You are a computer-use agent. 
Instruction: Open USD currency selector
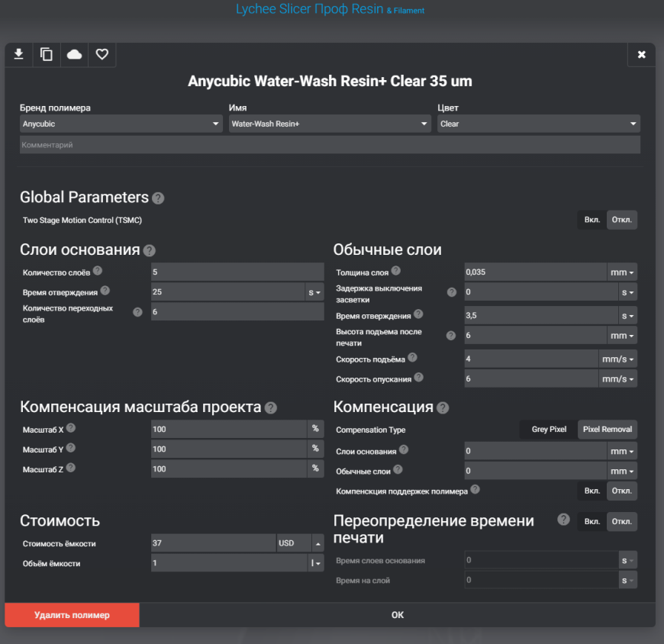point(300,543)
